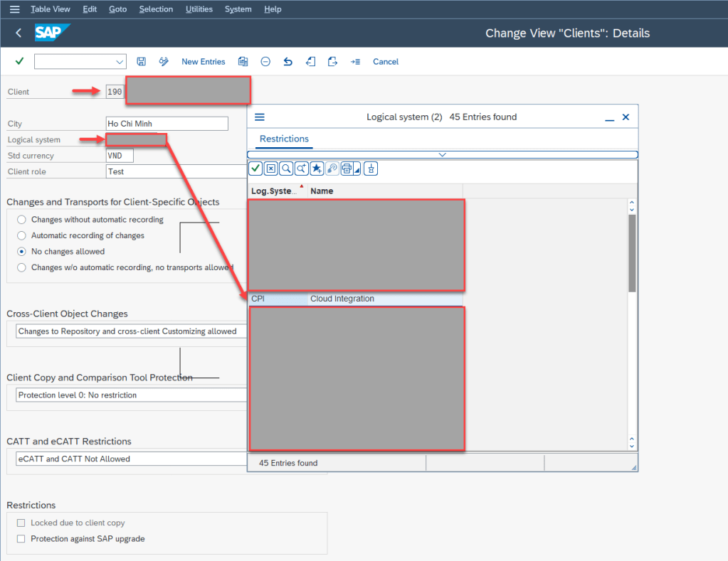Click the Find magnifier icon in the popup
The height and width of the screenshot is (561, 728).
click(286, 169)
